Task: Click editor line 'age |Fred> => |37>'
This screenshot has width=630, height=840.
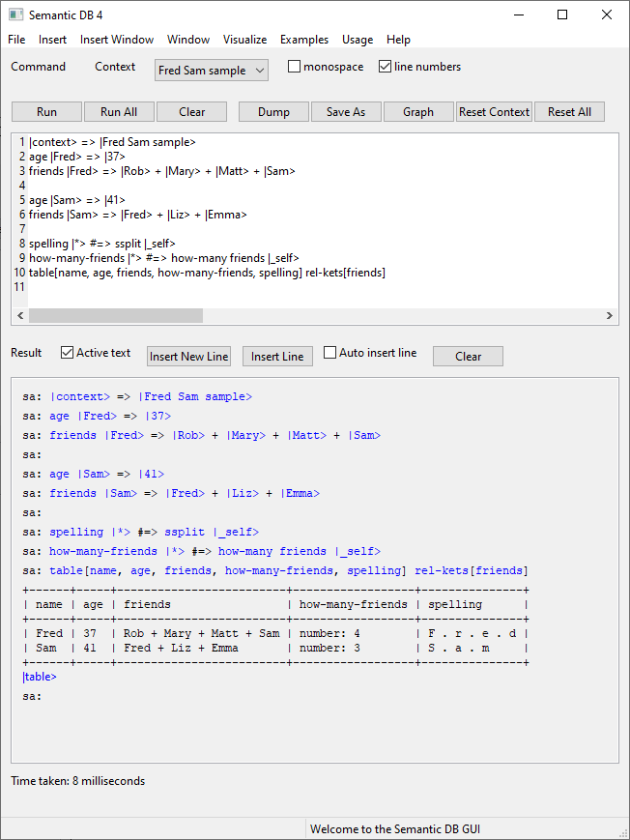Action: (x=77, y=157)
